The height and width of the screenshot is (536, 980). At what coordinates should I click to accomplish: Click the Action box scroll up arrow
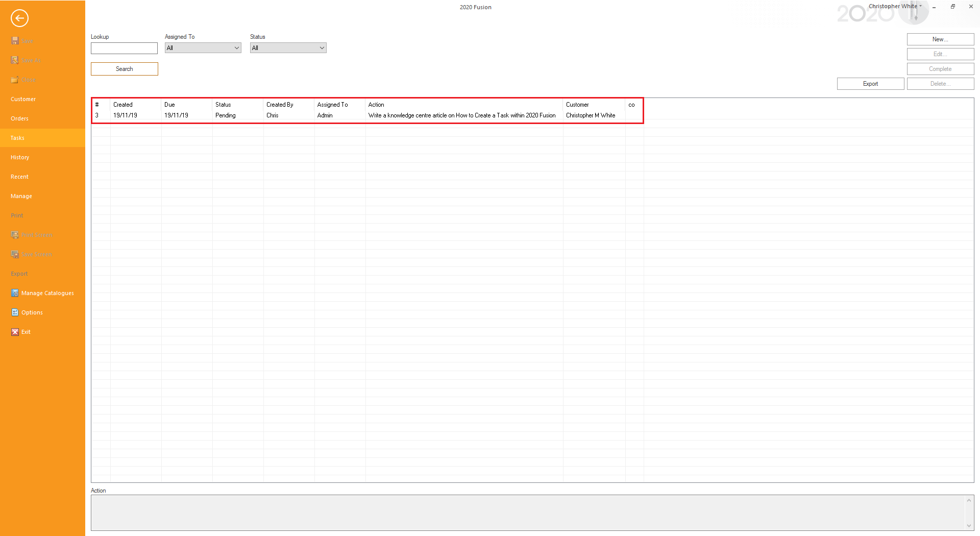pyautogui.click(x=969, y=500)
